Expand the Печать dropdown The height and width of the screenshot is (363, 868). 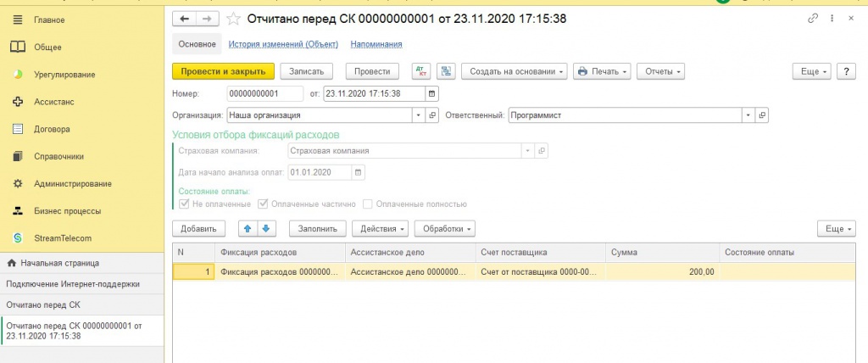(602, 71)
